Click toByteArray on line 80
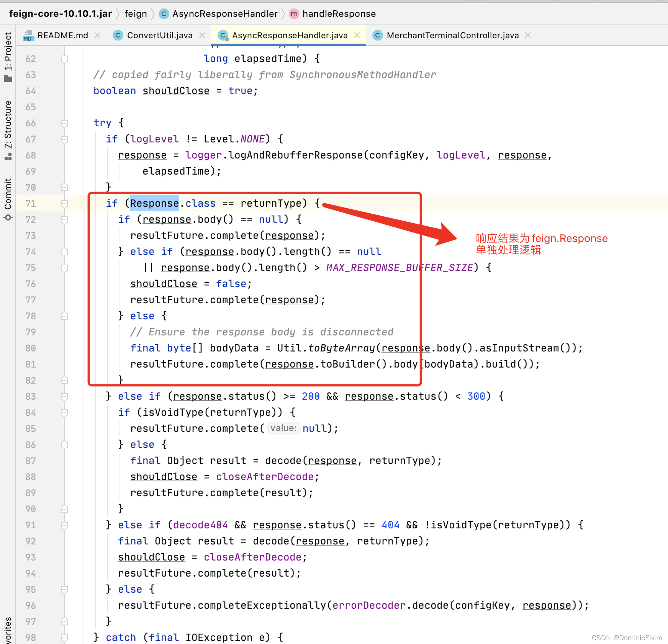The width and height of the screenshot is (668, 644). 341,348
